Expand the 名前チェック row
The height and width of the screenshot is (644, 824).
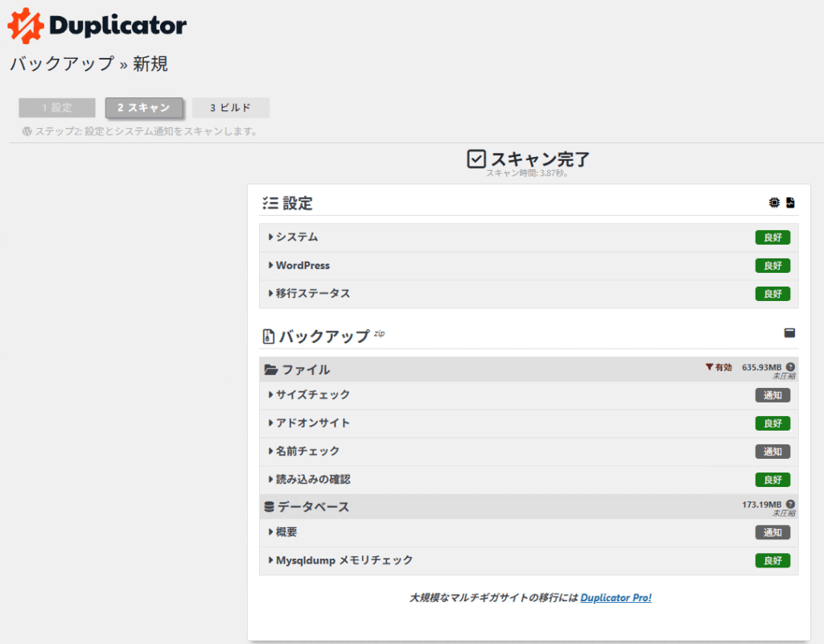pos(307,452)
